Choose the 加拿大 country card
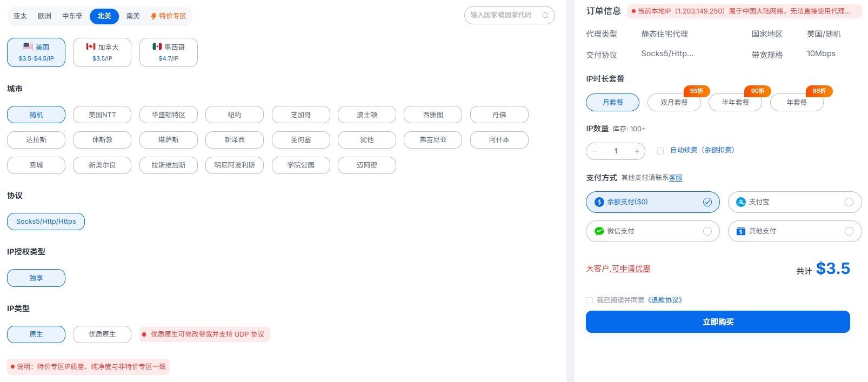Image resolution: width=868 pixels, height=382 pixels. click(102, 52)
